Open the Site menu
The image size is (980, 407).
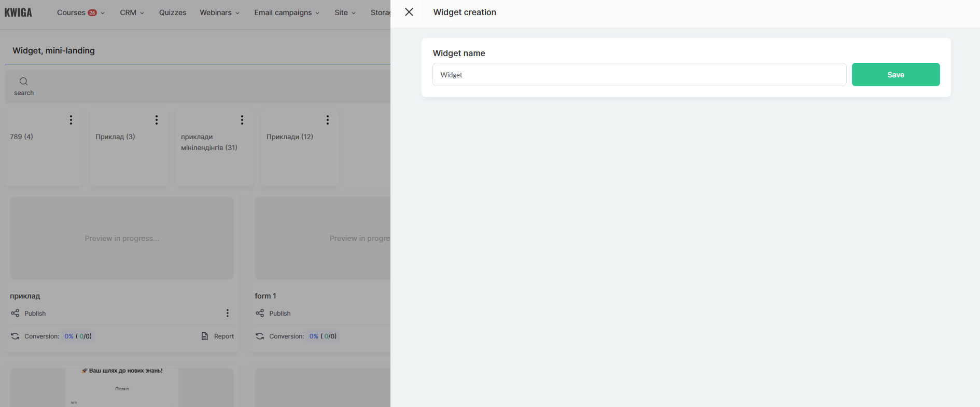[x=345, y=12]
